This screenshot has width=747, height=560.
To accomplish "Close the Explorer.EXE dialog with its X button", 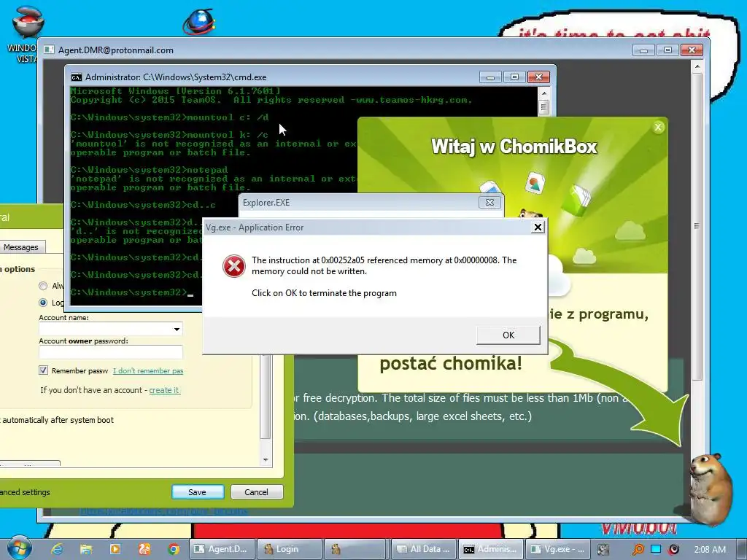I will click(x=489, y=203).
